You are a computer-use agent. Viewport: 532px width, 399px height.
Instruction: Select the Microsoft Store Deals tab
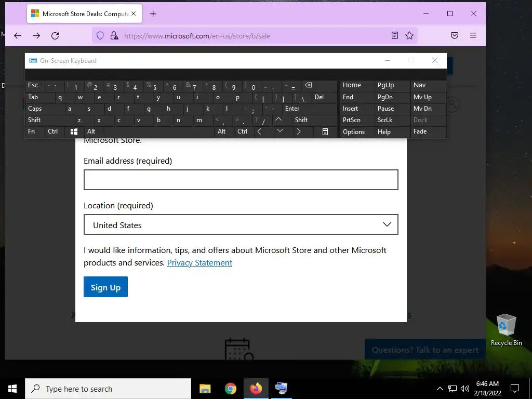pos(85,14)
